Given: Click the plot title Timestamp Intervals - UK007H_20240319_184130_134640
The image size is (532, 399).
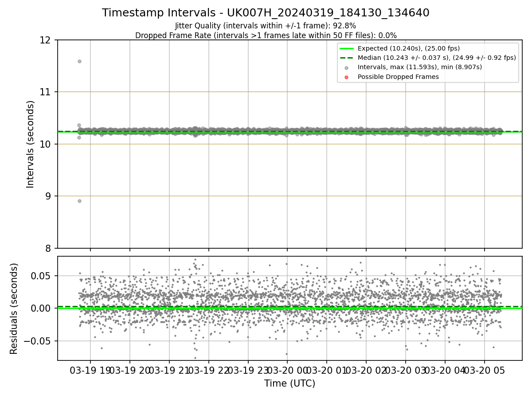Looking at the screenshot, I should [266, 13].
